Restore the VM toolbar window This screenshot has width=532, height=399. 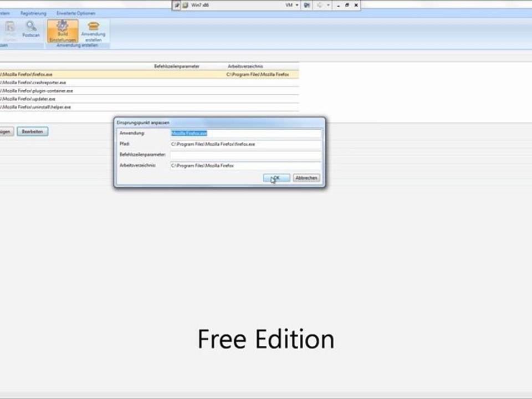coord(347,5)
